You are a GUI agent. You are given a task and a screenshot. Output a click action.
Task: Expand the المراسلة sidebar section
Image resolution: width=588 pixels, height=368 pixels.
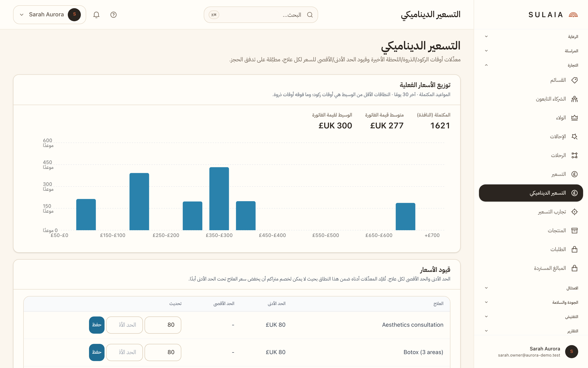pos(531,51)
